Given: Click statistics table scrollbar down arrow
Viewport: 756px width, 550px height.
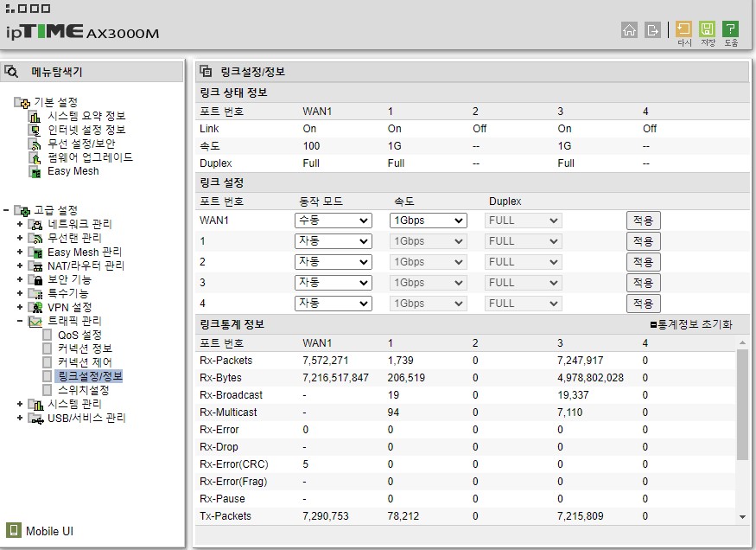Looking at the screenshot, I should 742,517.
